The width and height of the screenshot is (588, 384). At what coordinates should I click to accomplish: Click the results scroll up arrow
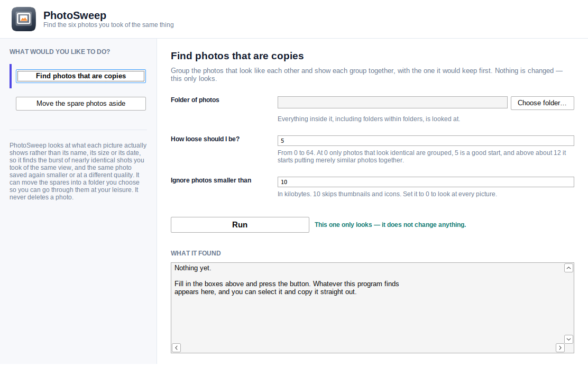[x=568, y=268]
